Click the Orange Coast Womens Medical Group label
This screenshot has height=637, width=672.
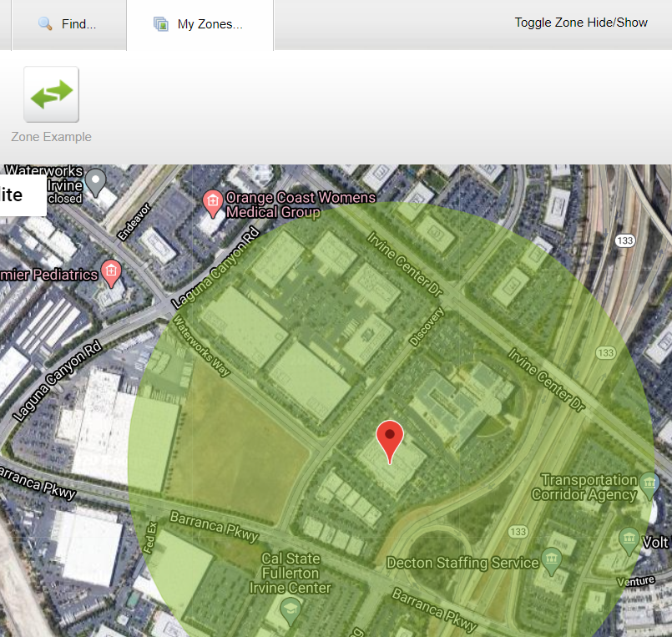click(301, 205)
